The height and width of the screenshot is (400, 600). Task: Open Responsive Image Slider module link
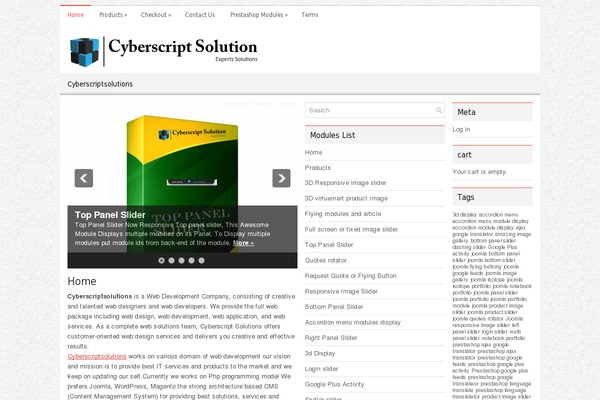click(341, 291)
